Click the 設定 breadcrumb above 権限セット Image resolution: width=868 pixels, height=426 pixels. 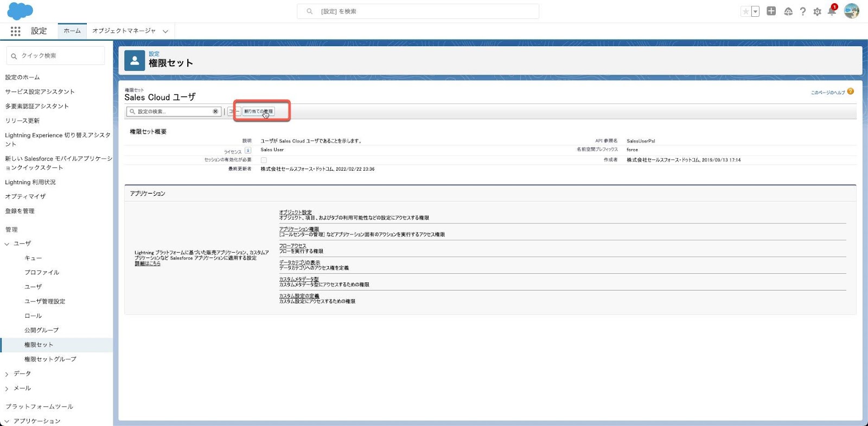154,54
